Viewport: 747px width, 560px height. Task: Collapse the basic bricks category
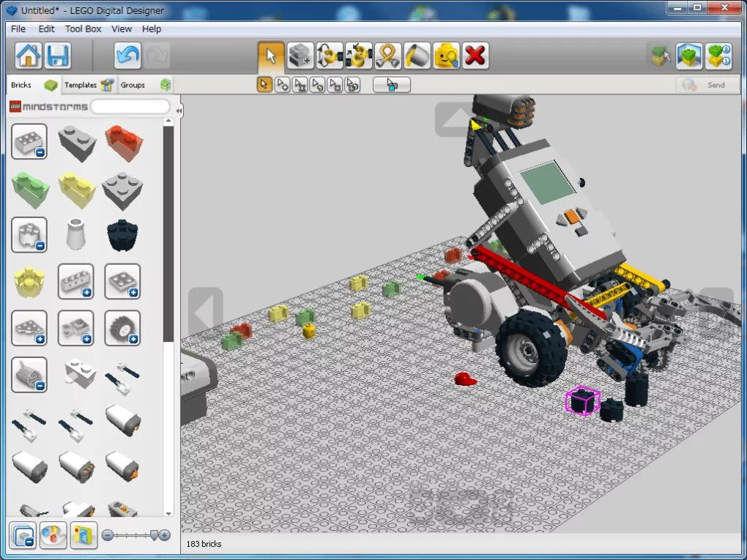(x=29, y=141)
